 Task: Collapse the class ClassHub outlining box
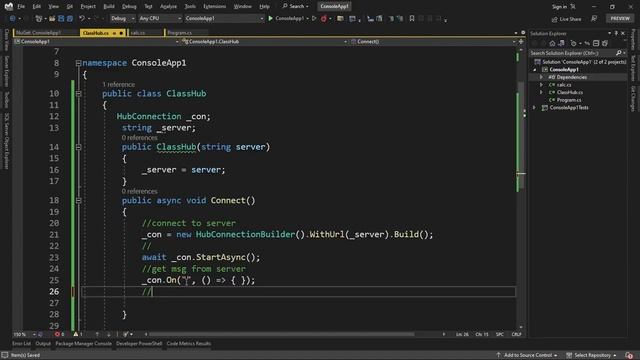click(78, 94)
